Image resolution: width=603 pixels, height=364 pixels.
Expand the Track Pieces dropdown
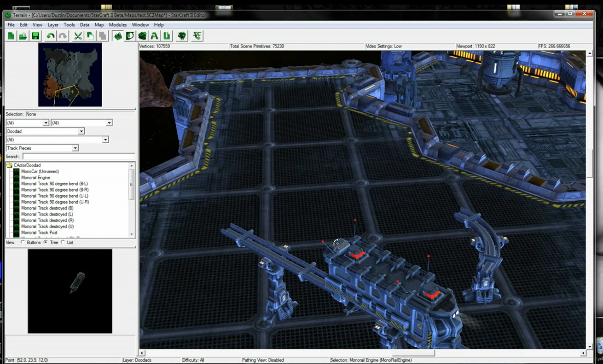pos(75,148)
